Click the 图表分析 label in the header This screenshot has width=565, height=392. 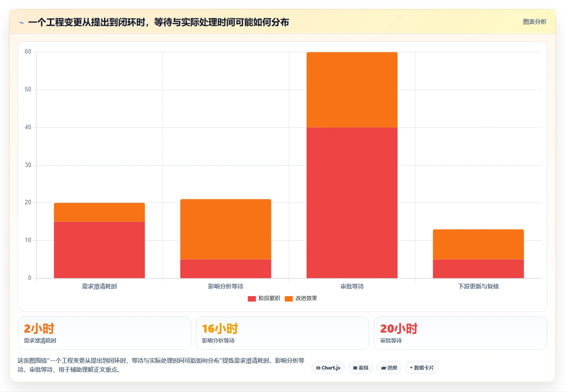pyautogui.click(x=534, y=22)
